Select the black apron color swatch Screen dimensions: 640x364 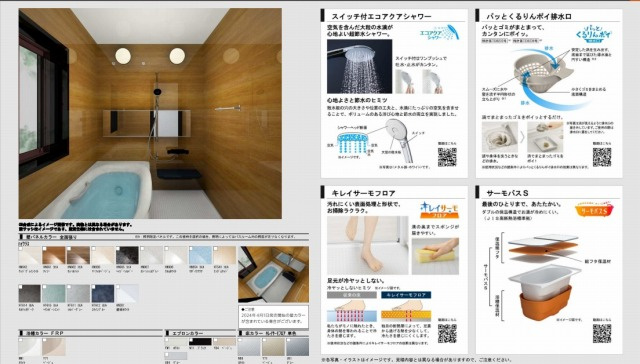coord(200,342)
